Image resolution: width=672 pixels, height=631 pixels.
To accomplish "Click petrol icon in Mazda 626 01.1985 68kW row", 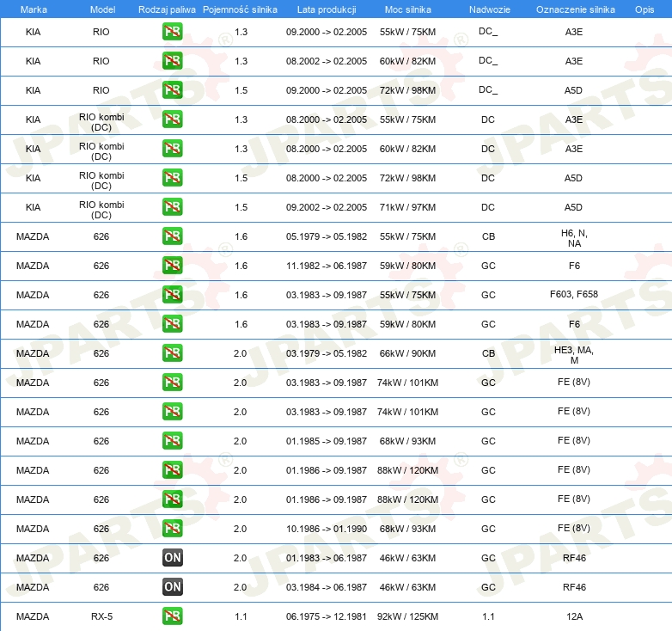I will coord(172,441).
